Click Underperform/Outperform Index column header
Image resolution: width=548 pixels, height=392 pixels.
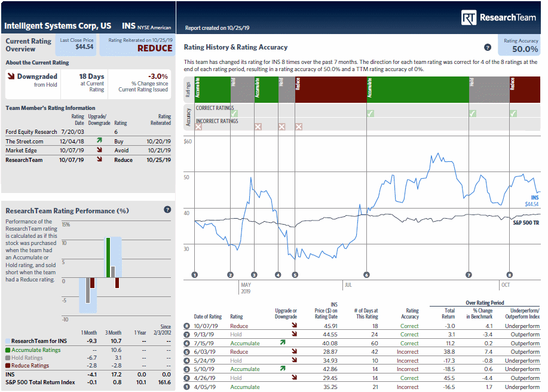click(x=522, y=313)
